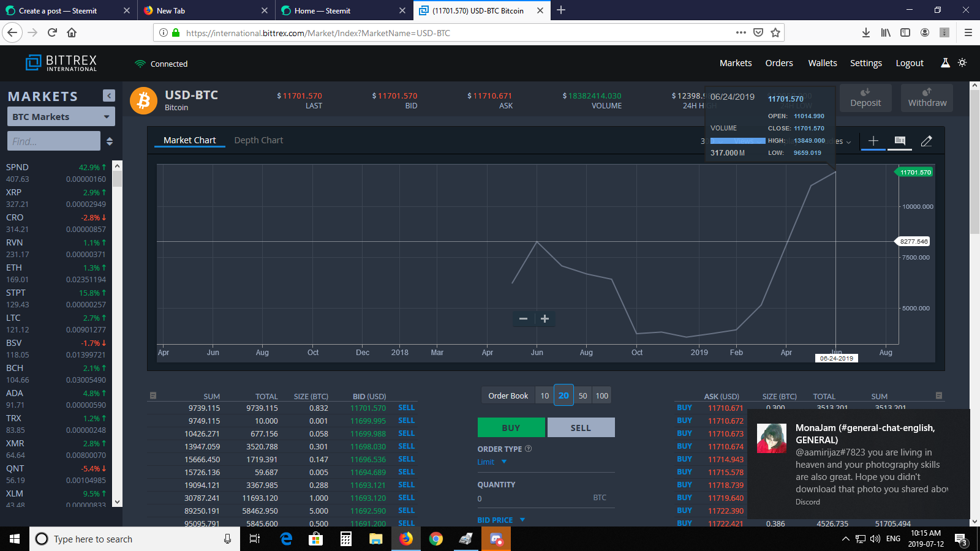Set order book depth to 20
Screen dimensions: 980x551
click(563, 395)
